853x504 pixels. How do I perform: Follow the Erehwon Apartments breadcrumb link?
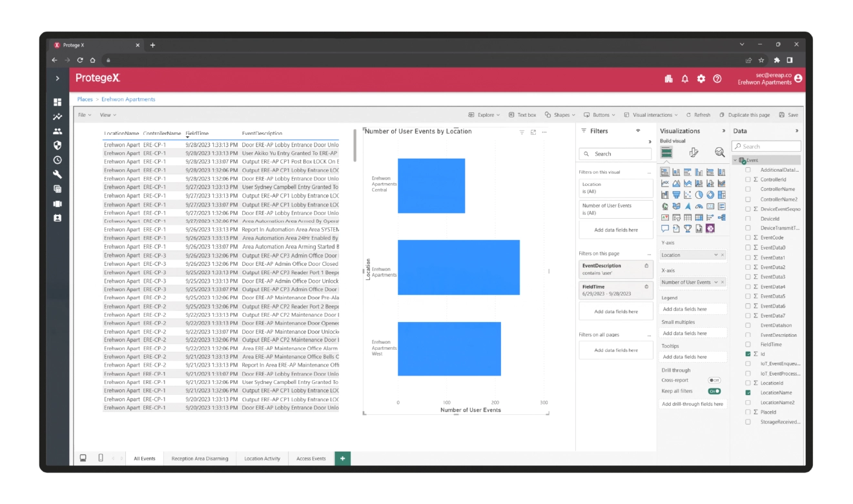click(x=128, y=99)
